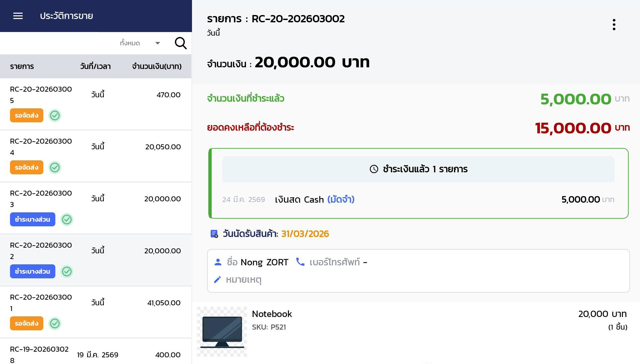Click the clock icon in payment header

tap(374, 169)
